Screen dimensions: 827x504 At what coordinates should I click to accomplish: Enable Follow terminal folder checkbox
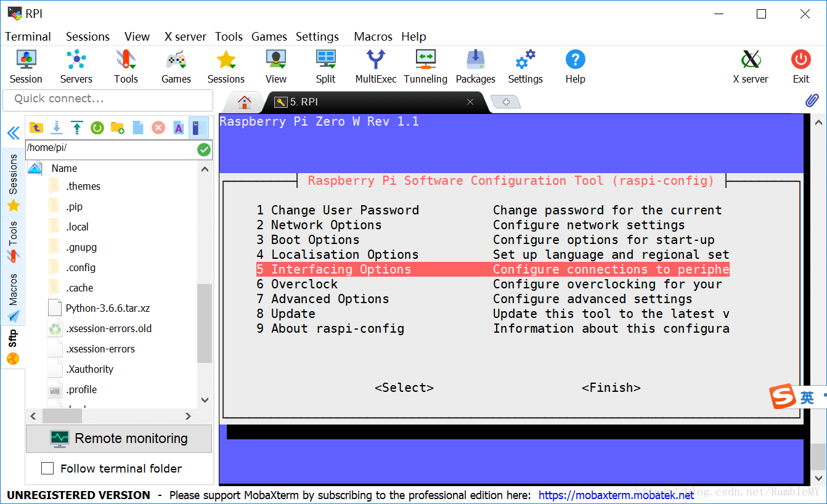point(47,469)
